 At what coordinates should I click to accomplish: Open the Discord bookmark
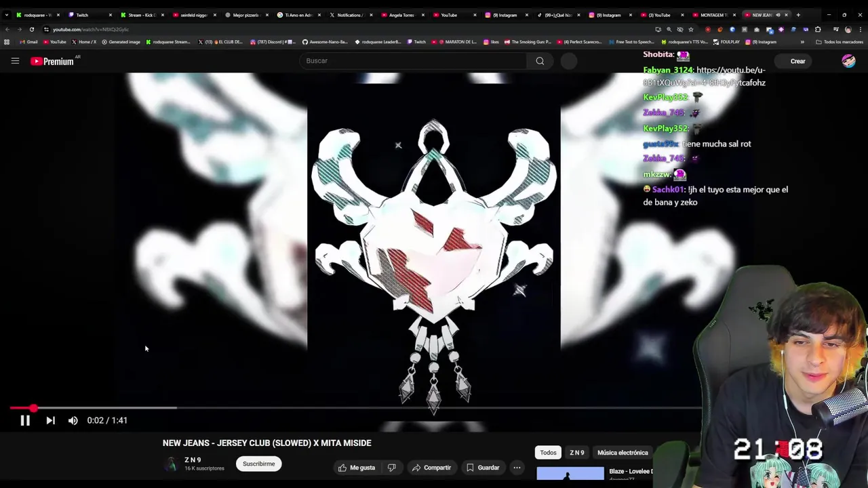273,42
